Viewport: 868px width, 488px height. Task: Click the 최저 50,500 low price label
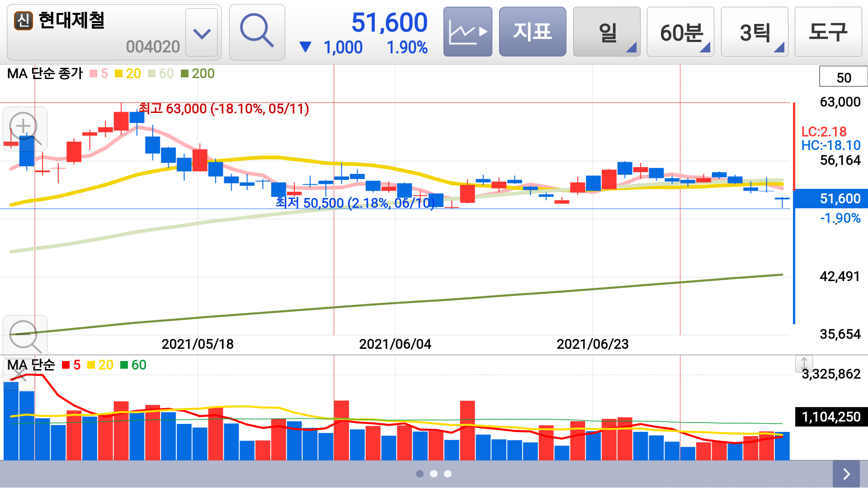356,203
